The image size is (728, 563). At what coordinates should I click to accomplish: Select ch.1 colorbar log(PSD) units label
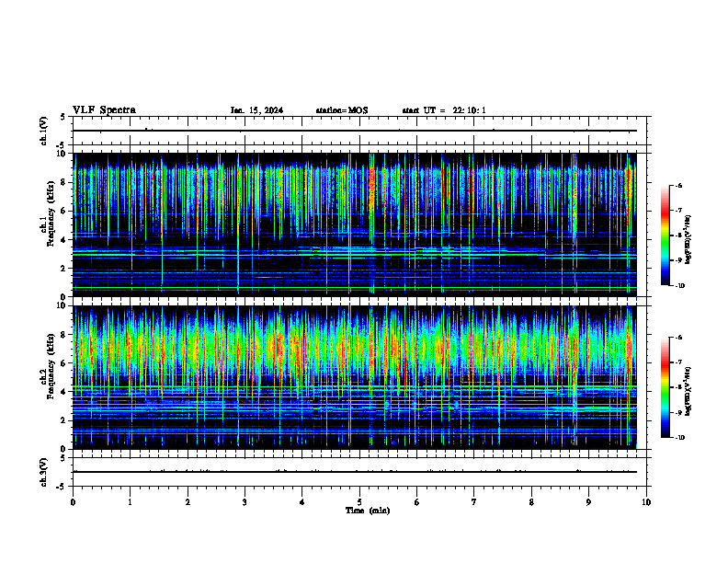point(688,239)
